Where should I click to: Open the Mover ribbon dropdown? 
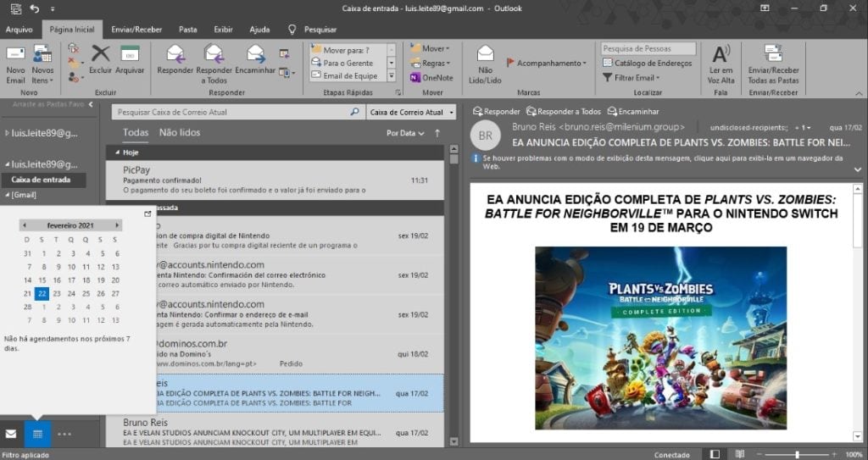[x=430, y=48]
